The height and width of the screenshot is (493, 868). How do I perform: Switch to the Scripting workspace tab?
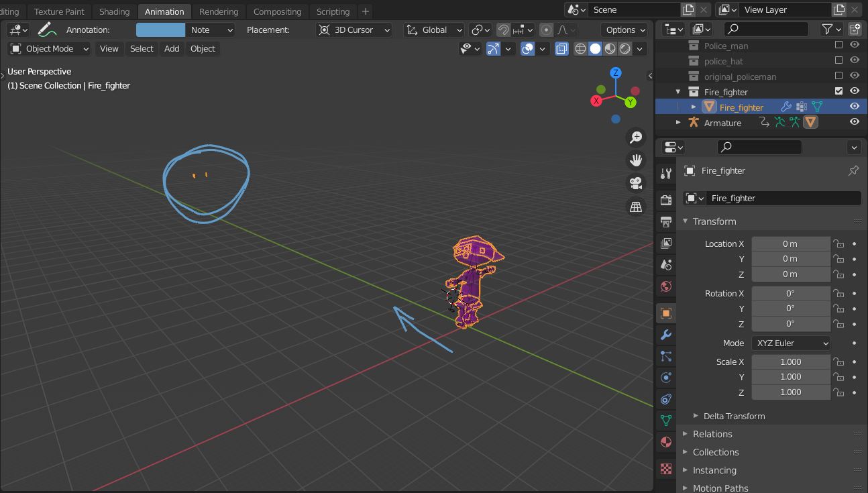pyautogui.click(x=333, y=11)
